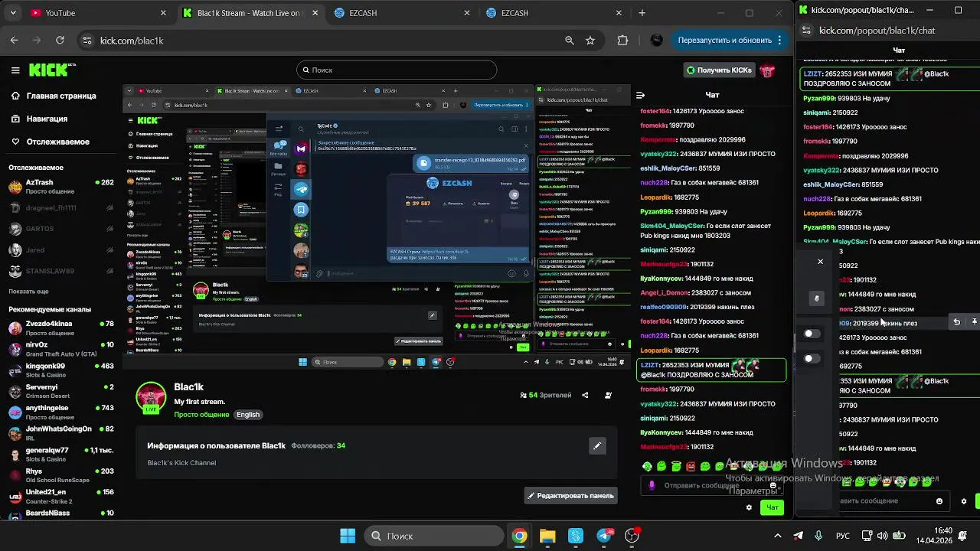Close the YouTube tab
980x551 pixels.
click(163, 13)
